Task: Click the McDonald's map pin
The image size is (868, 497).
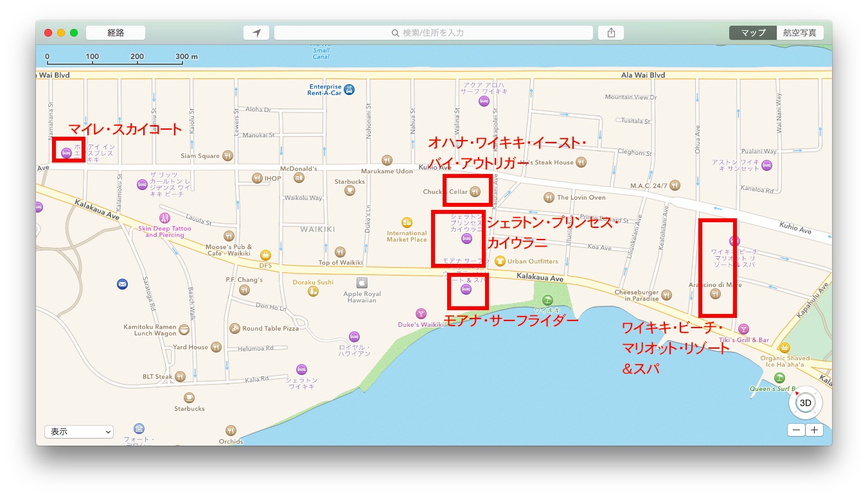Action: click(299, 178)
